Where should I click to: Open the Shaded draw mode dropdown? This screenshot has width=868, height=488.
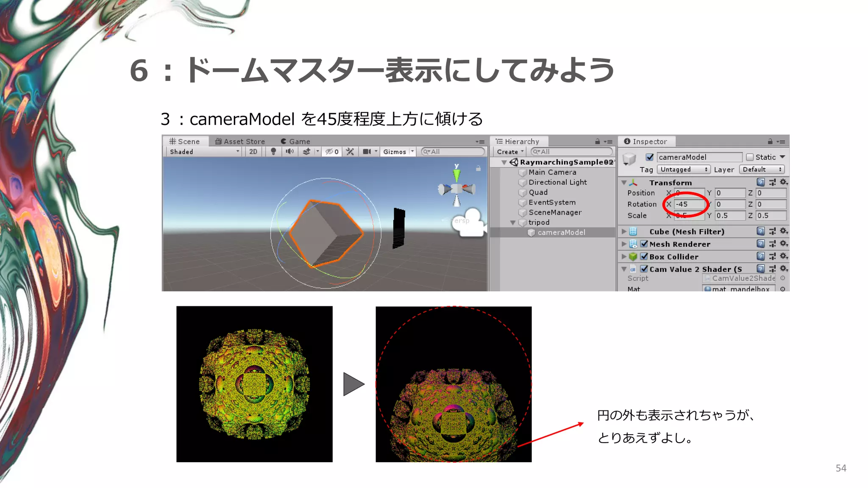[x=204, y=152]
